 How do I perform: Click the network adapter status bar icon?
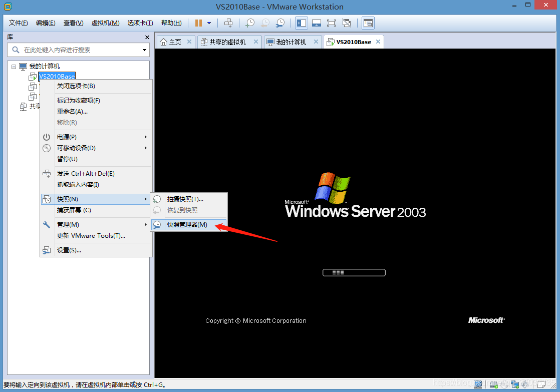[x=514, y=384]
